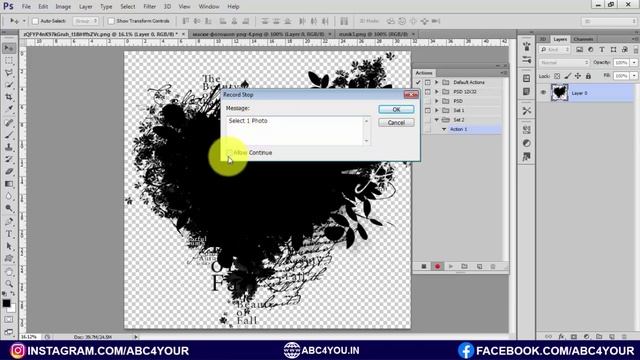Select the Gradient tool
This screenshot has height=360, width=640.
[9, 184]
